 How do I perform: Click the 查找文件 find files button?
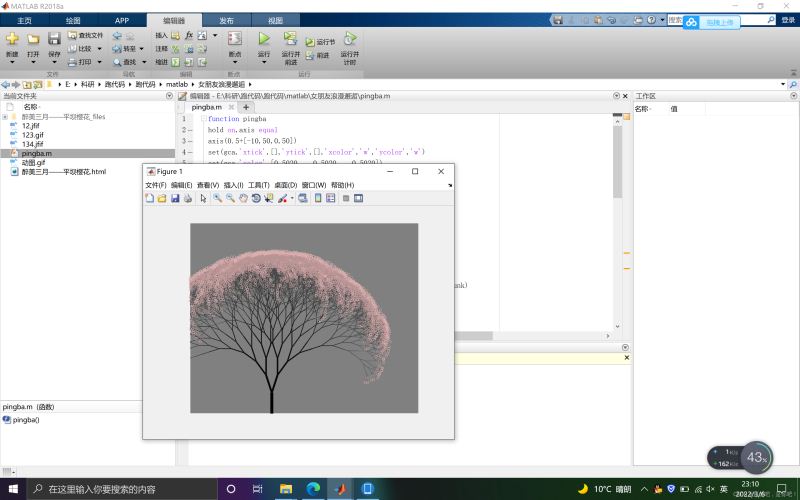pos(85,35)
